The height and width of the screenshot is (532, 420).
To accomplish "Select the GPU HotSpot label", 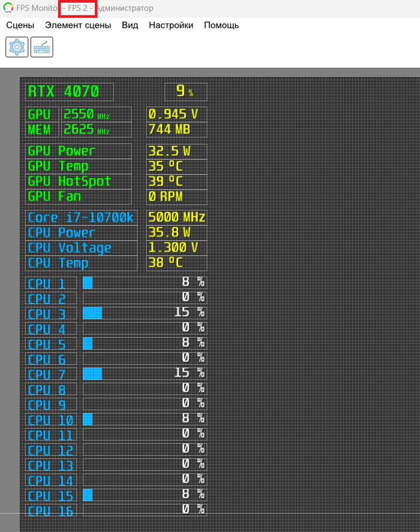I will [x=78, y=182].
